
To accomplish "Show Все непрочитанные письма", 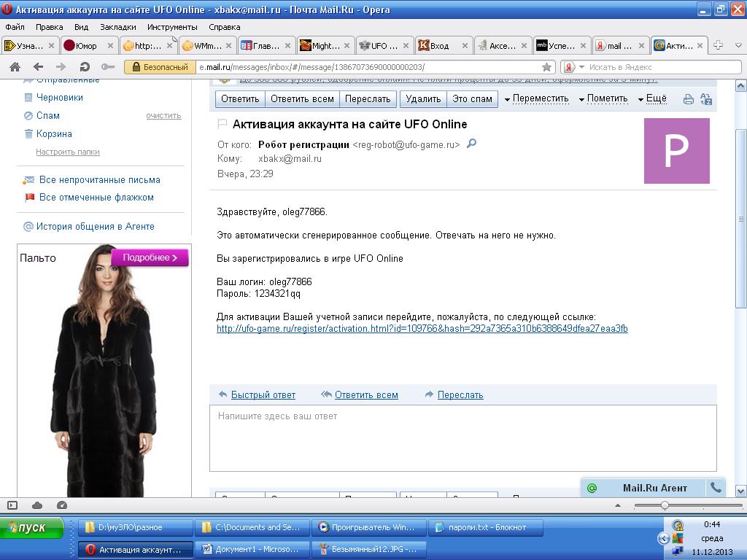I will (x=99, y=179).
